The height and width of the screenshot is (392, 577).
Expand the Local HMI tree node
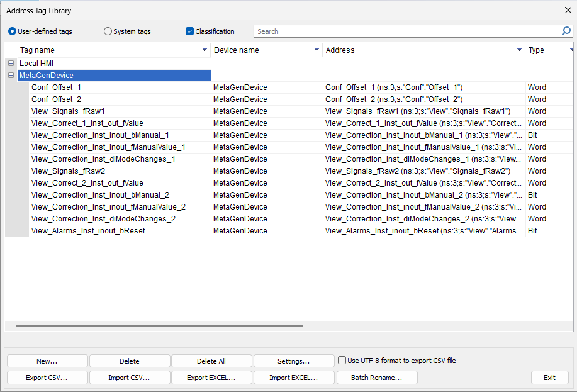point(11,64)
